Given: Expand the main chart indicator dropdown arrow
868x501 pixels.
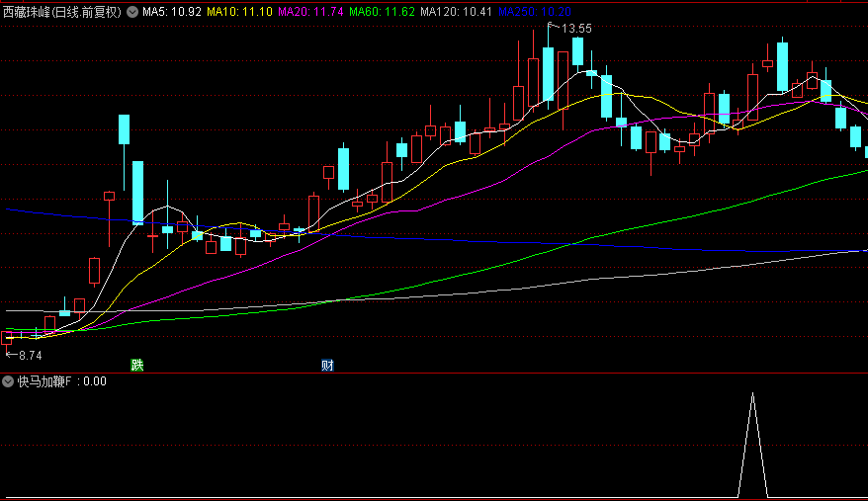Looking at the screenshot, I should point(132,12).
